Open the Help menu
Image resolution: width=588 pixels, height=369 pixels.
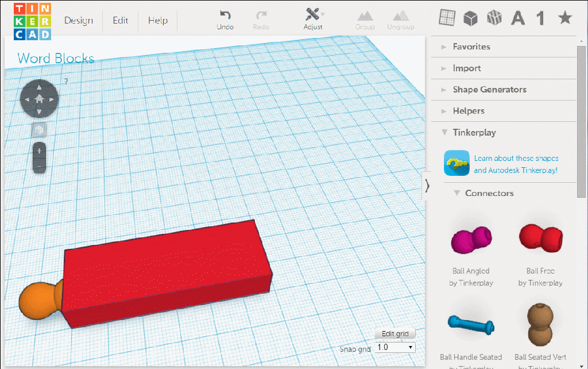[x=158, y=20]
